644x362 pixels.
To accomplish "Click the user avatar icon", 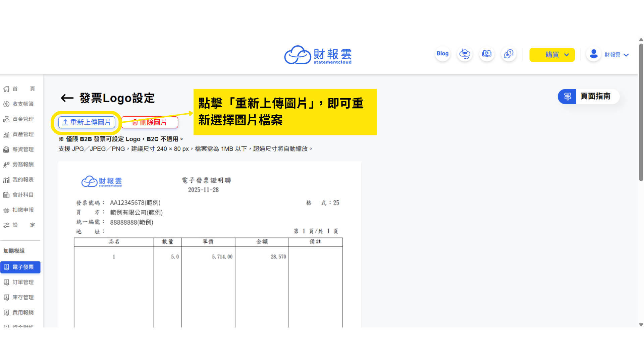I will tap(594, 54).
